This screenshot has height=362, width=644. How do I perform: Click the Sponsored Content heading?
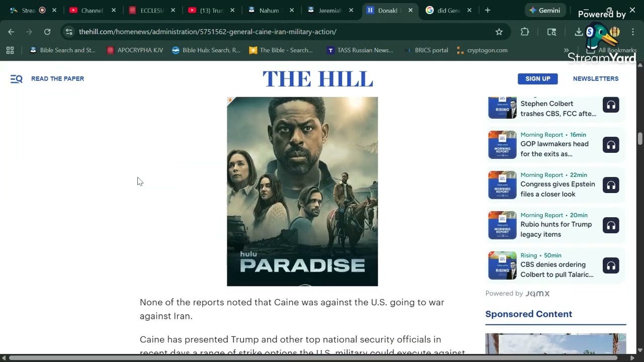click(x=529, y=314)
